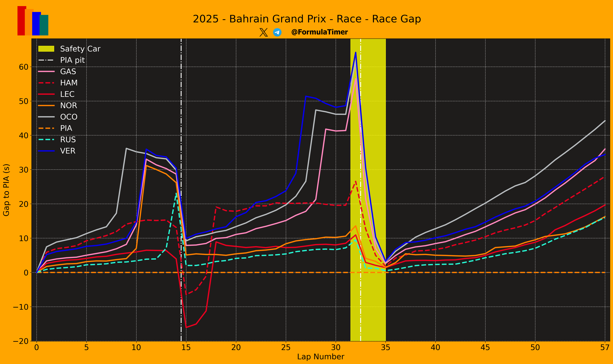Click the X (Twitter) logo icon
613x364 pixels.
pos(263,32)
